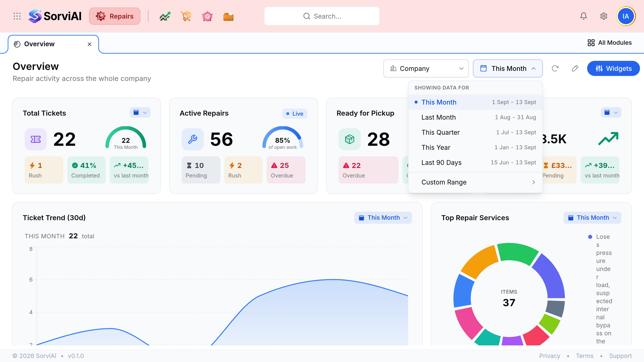
Task: Refresh the overview dashboard data
Action: [x=555, y=68]
